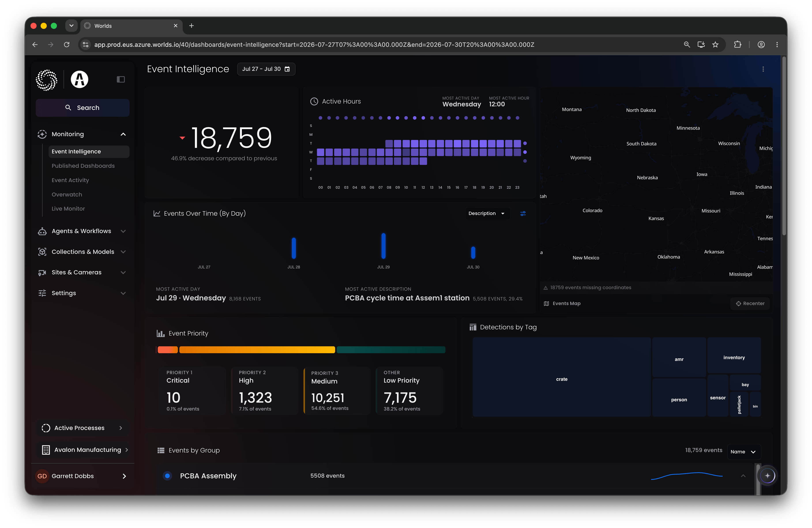
Task: Toggle the PCBA Assembly group radio dot
Action: click(x=167, y=476)
